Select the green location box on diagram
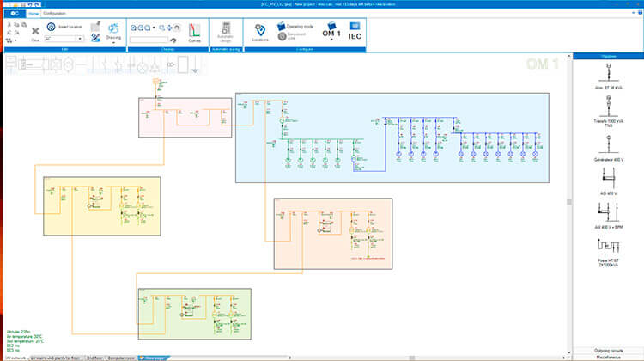This screenshot has height=361, width=644. pyautogui.click(x=195, y=314)
